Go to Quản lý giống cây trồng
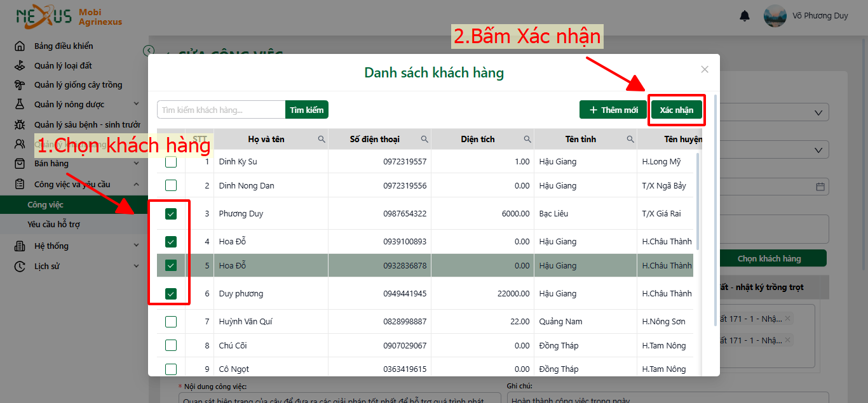Screen dimensions: 868x403 [x=78, y=85]
